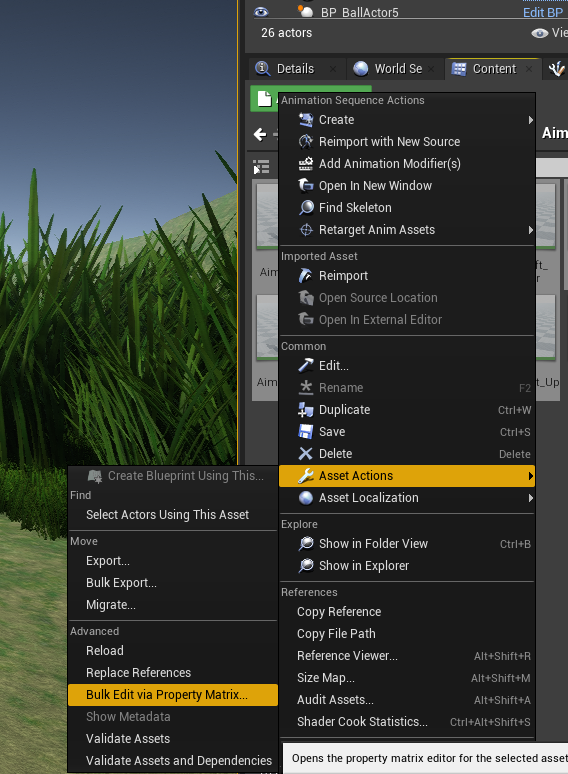Click the Edit pencil icon

pos(306,366)
